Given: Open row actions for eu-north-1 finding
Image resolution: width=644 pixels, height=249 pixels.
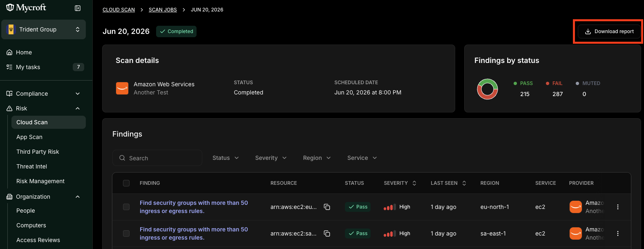Looking at the screenshot, I should [x=618, y=207].
